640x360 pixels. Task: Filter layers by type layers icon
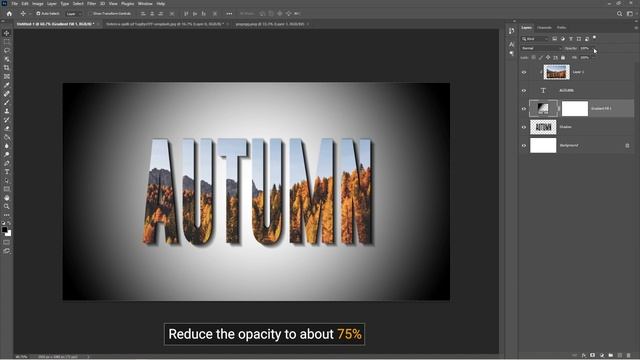pyautogui.click(x=571, y=39)
